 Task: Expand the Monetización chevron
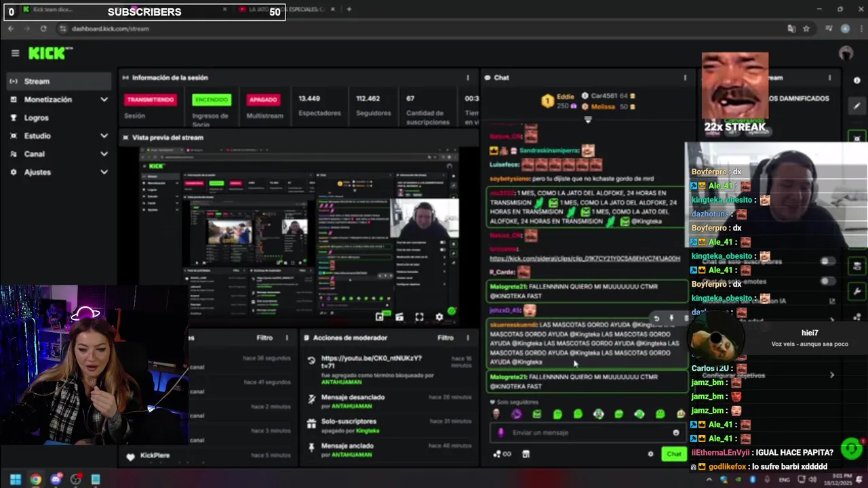104,100
